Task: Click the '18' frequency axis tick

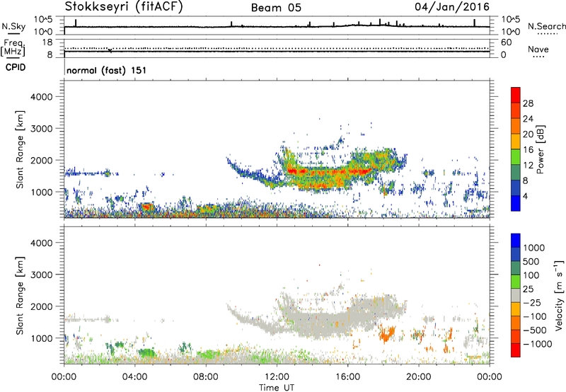Action: (x=47, y=42)
